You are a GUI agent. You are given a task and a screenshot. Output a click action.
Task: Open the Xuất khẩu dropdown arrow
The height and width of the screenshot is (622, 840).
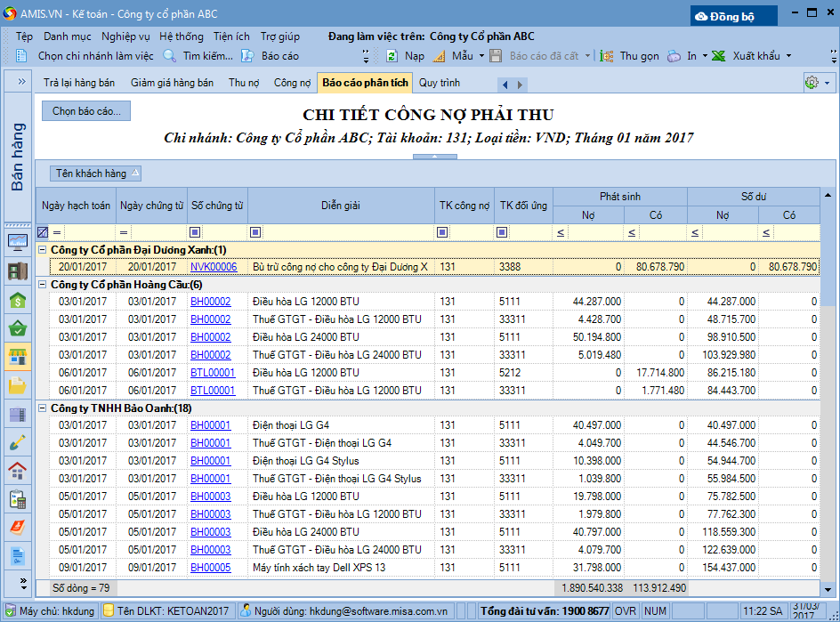pos(787,56)
